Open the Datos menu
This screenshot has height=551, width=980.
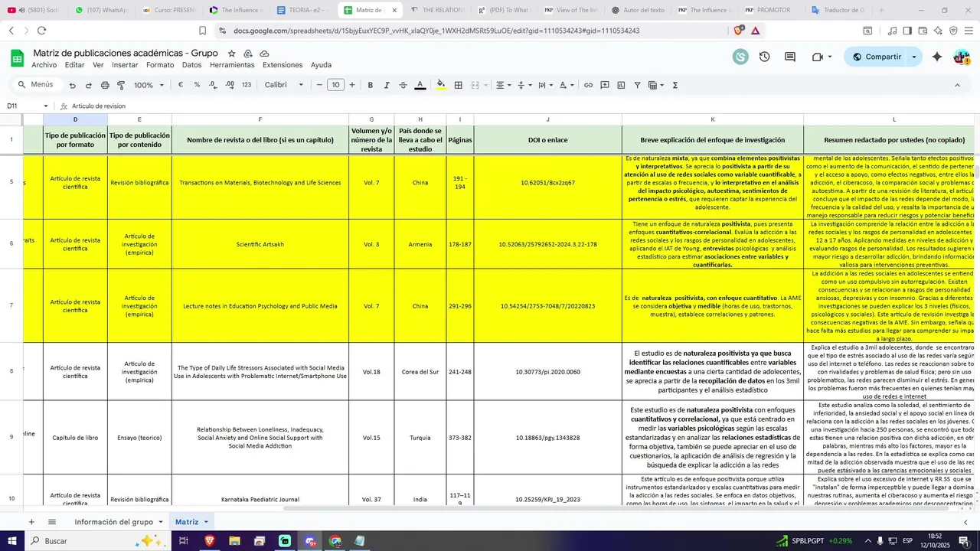(x=191, y=65)
